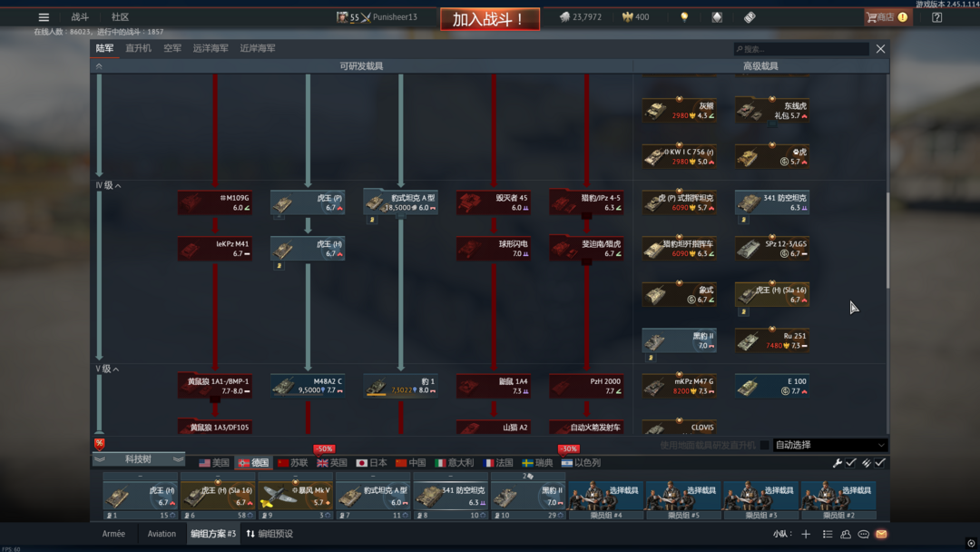This screenshot has width=980, height=552.
Task: Toggle research helicopters with ground vehicles checkbox
Action: click(x=764, y=445)
